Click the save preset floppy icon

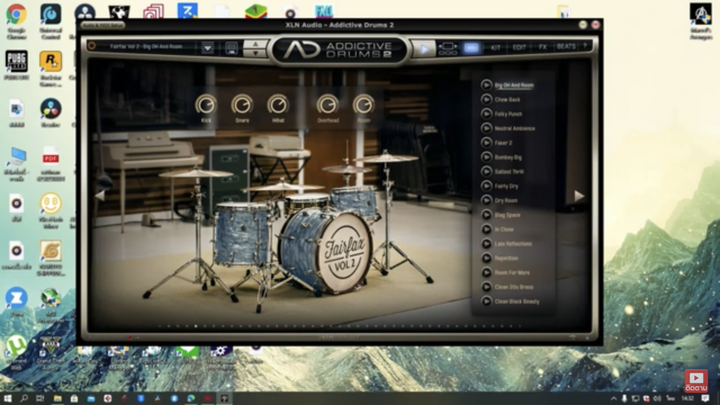(231, 47)
